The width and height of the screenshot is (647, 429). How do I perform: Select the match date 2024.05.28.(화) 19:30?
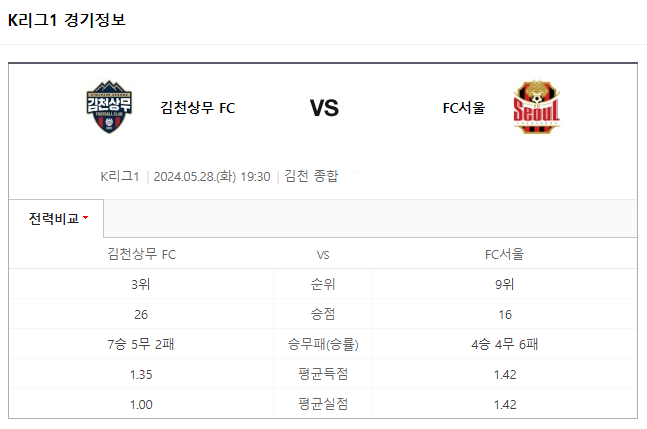(212, 177)
